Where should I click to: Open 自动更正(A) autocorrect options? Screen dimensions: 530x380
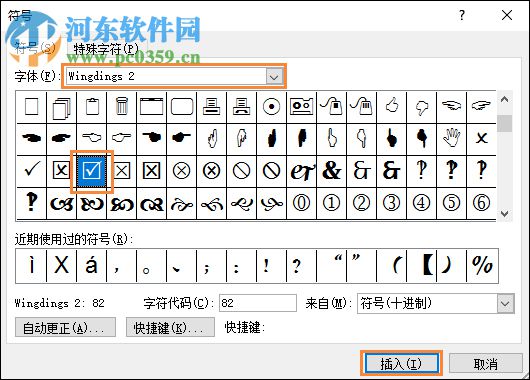[65, 327]
